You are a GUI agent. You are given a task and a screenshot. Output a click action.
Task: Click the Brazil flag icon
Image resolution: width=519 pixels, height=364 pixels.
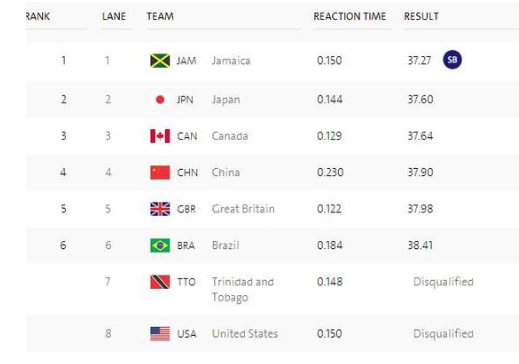[160, 245]
